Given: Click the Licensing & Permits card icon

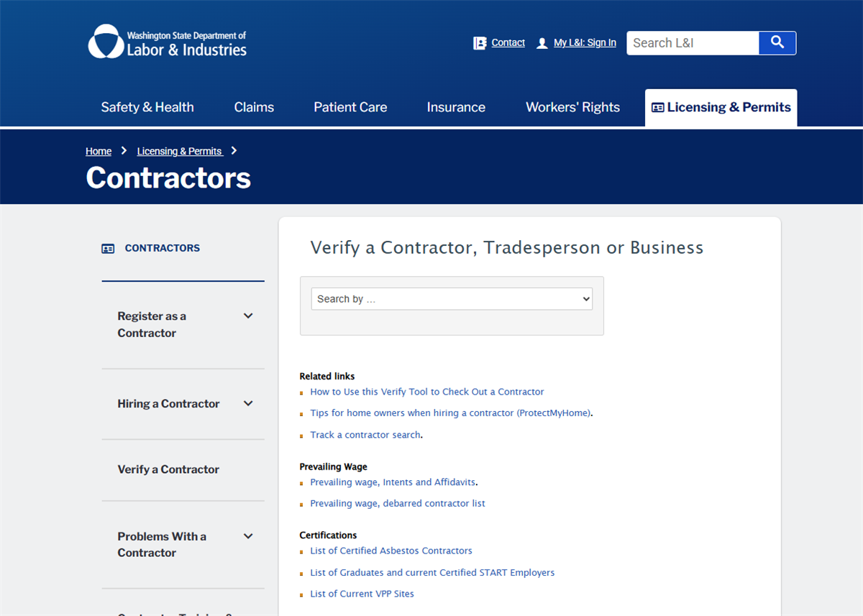Looking at the screenshot, I should click(x=657, y=106).
